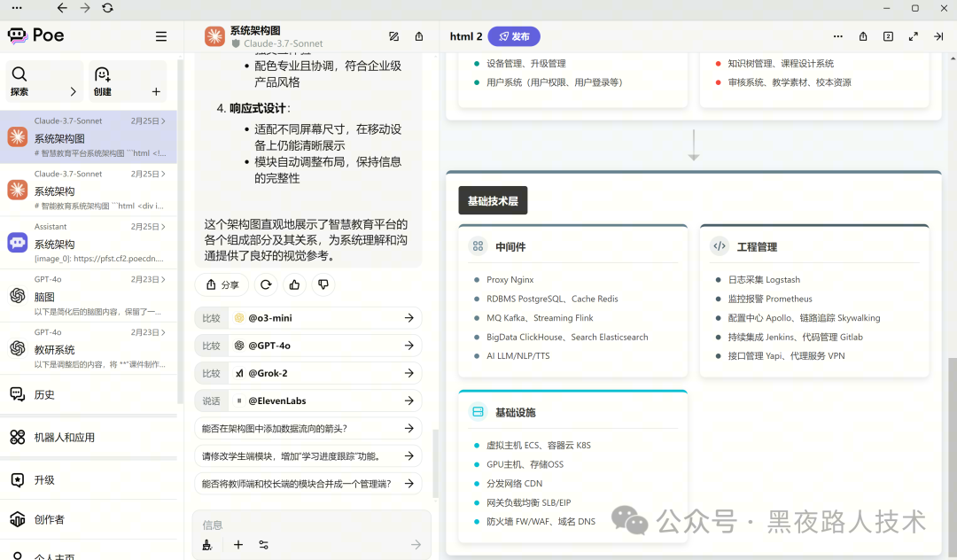957x560 pixels.
Task: Open the GPT-4o 脑图 chat
Action: [x=89, y=296]
